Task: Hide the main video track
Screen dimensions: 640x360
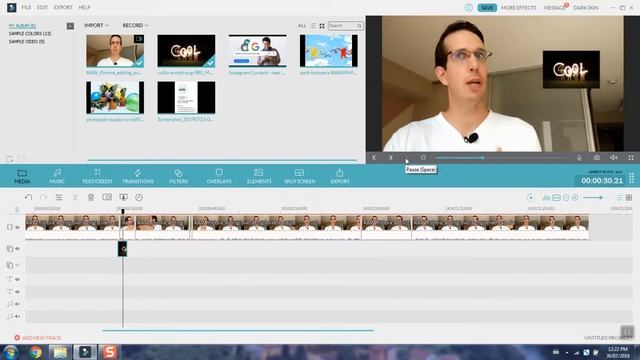Action: pyautogui.click(x=18, y=227)
